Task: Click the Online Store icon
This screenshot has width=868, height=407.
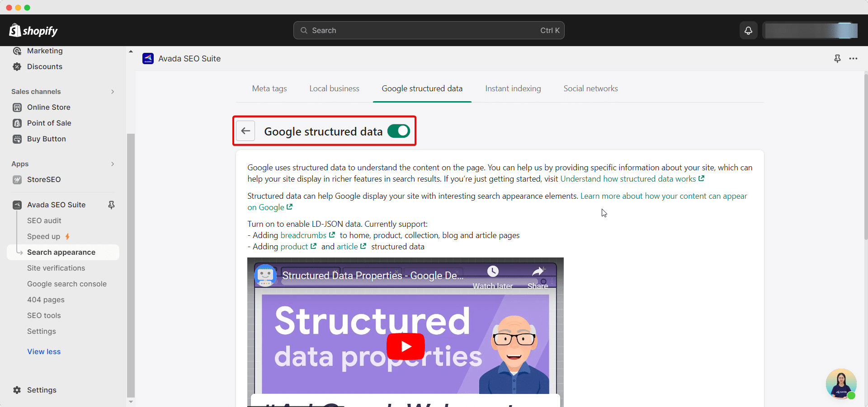Action: (17, 107)
